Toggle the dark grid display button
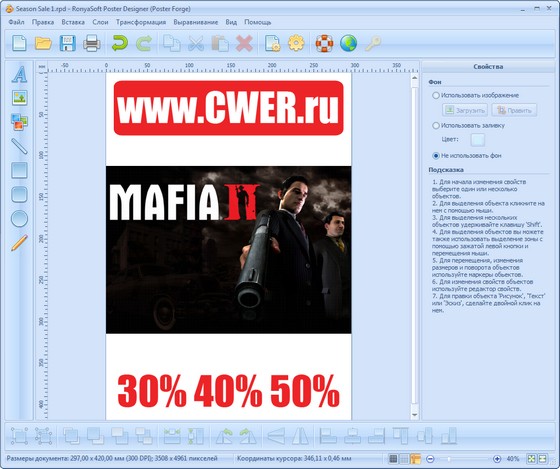The image size is (560, 469). [x=393, y=459]
